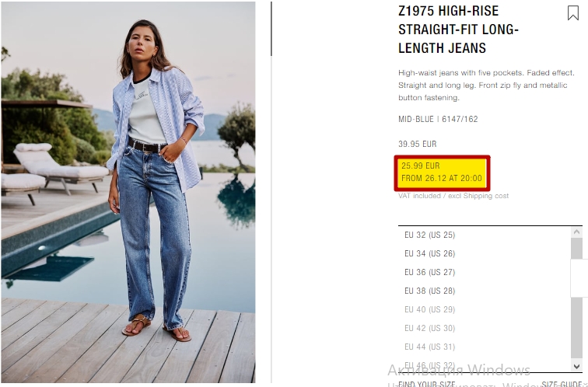Select size EU 32 (US 25)
This screenshot has width=588, height=387.
pos(430,235)
